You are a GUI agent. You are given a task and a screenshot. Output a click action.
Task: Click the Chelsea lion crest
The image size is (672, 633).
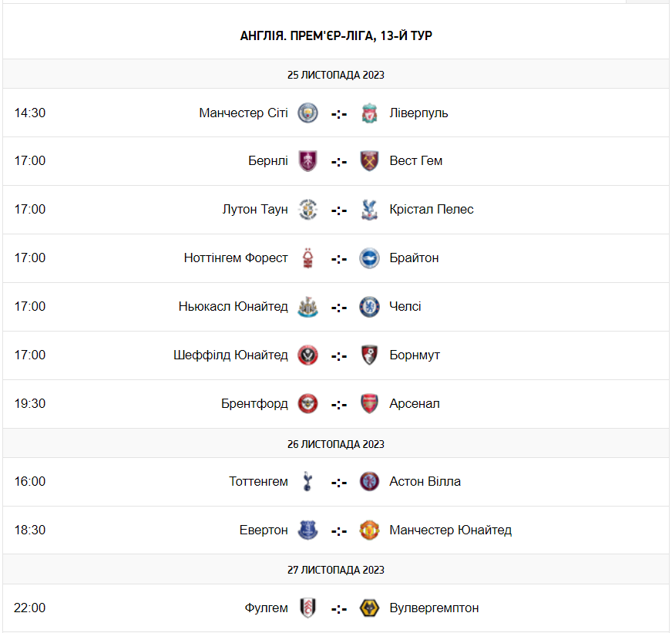(x=369, y=307)
